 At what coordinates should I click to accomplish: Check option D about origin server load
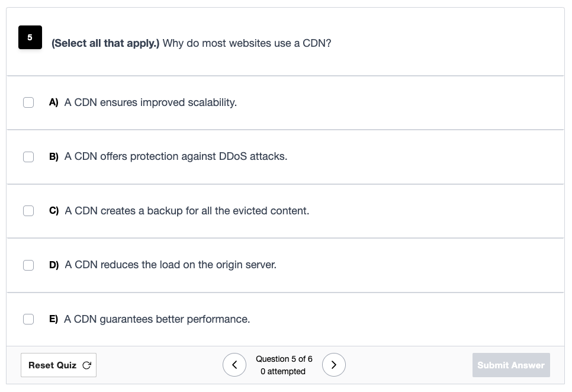click(x=28, y=265)
